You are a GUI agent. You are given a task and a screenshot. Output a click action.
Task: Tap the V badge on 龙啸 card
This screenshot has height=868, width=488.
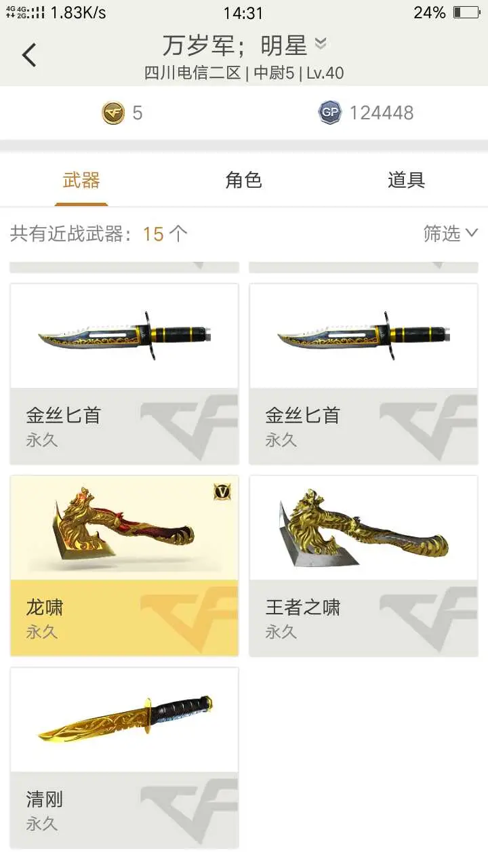[222, 492]
